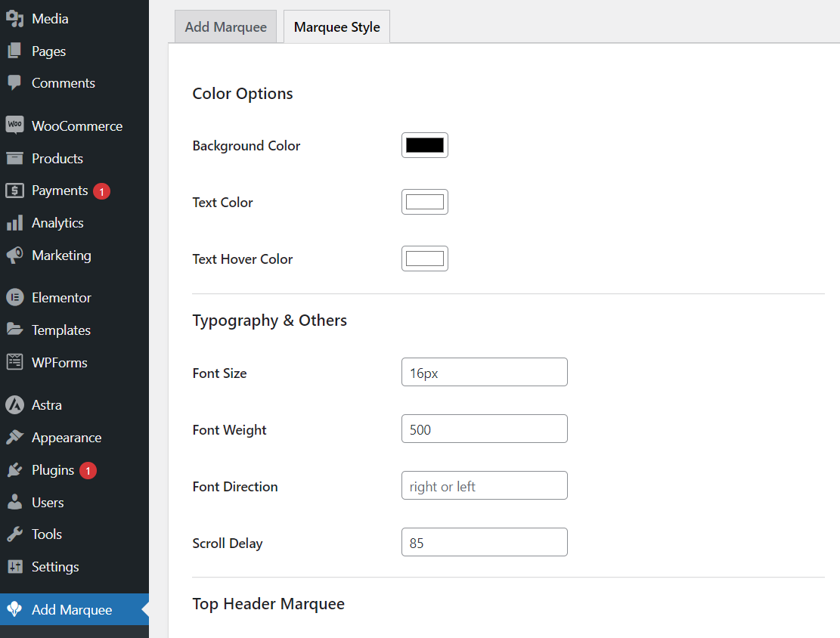
Task: Open the Payments menu item
Action: [x=60, y=190]
